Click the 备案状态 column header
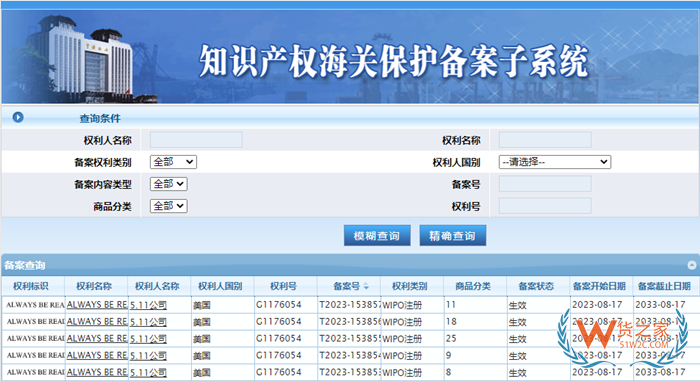This screenshot has height=381, width=700. click(536, 286)
